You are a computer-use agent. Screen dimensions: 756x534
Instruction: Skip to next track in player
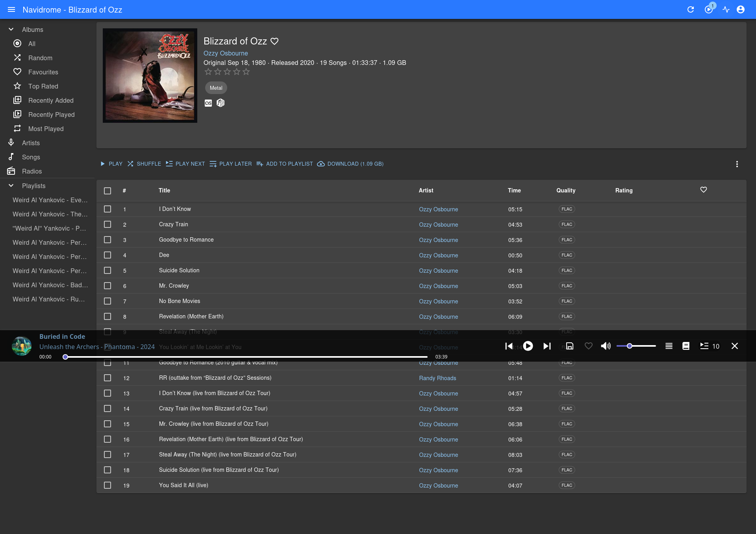[x=547, y=346]
